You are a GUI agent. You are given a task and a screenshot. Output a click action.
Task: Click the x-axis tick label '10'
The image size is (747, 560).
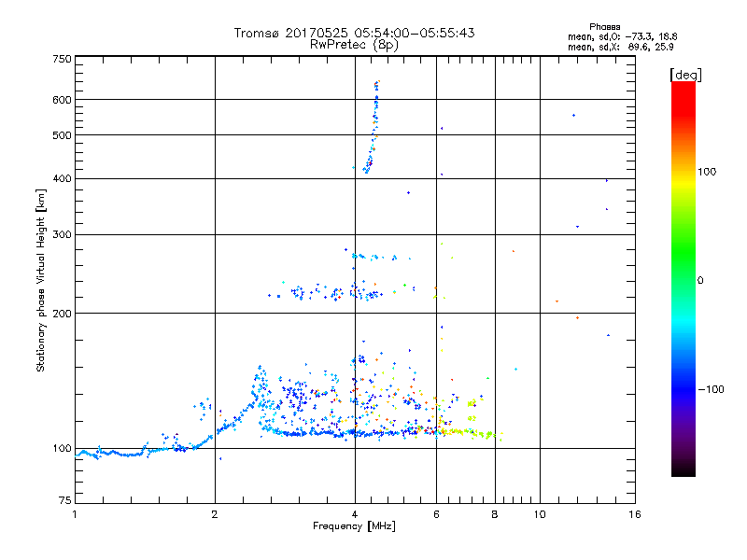click(x=540, y=514)
